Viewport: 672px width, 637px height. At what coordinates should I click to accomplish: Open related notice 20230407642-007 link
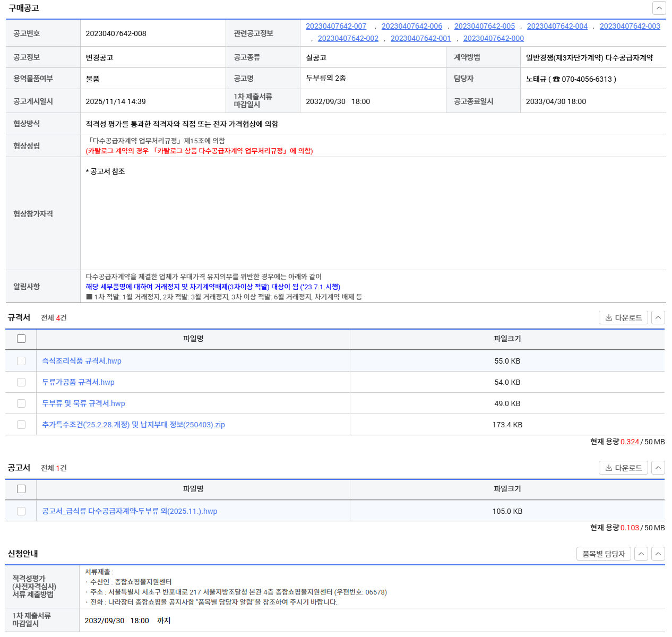click(336, 26)
